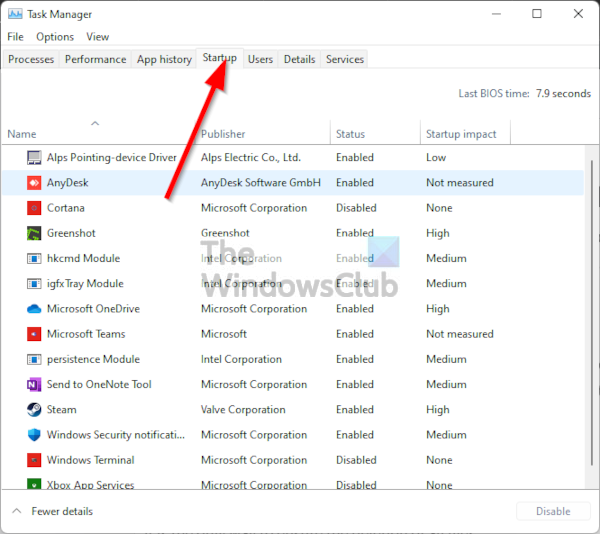The height and width of the screenshot is (534, 600).
Task: Click the Microsoft OneDrive cloud icon
Action: (x=34, y=309)
